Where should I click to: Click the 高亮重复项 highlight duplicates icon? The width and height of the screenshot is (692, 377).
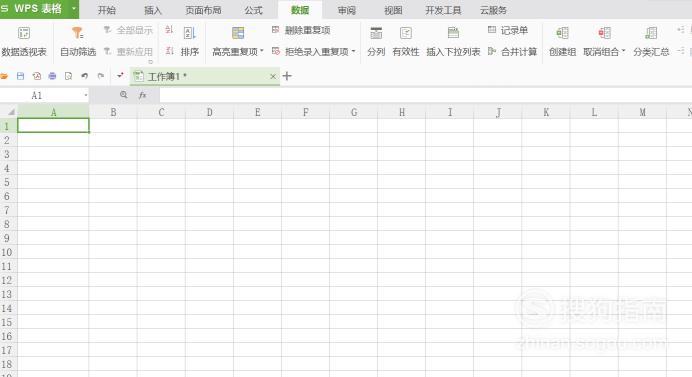tap(238, 33)
